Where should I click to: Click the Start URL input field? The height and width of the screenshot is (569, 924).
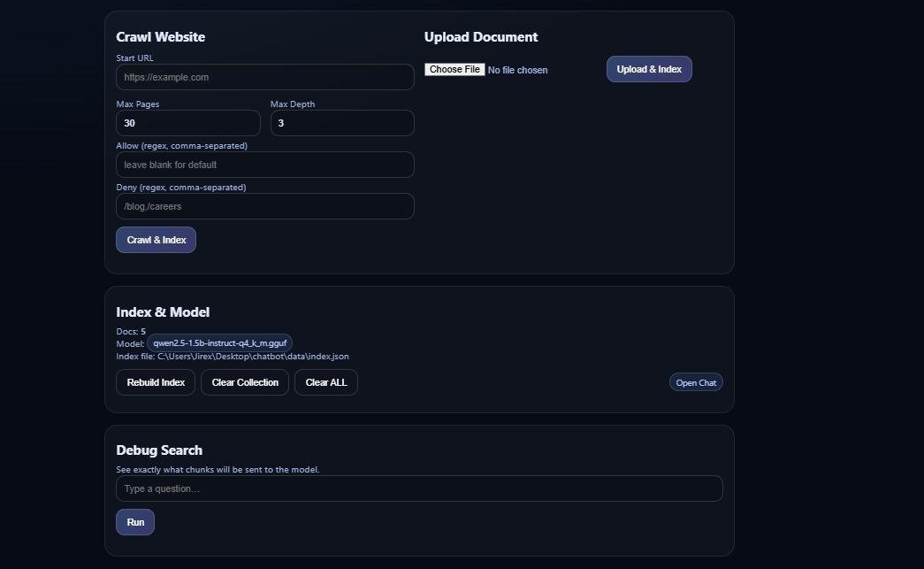coord(264,77)
